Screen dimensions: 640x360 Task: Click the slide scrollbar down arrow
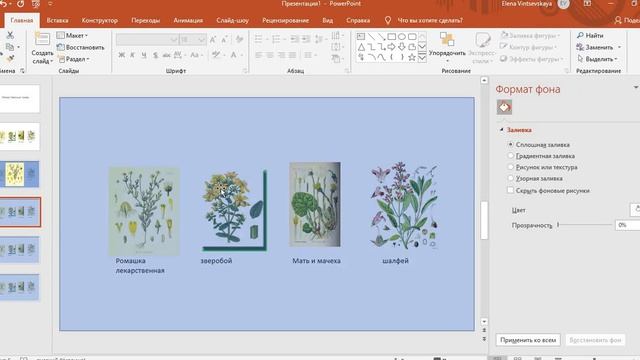coord(484,322)
